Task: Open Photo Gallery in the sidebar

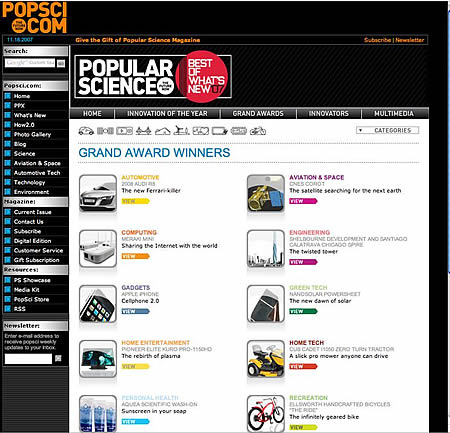Action: (32, 135)
